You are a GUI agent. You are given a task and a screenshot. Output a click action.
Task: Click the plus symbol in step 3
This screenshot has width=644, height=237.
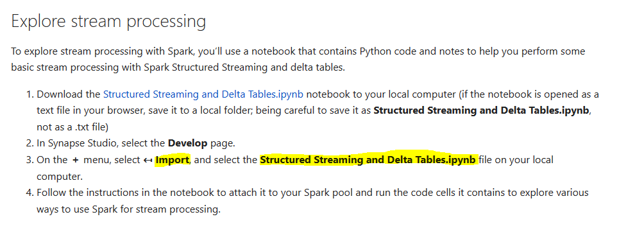75,160
